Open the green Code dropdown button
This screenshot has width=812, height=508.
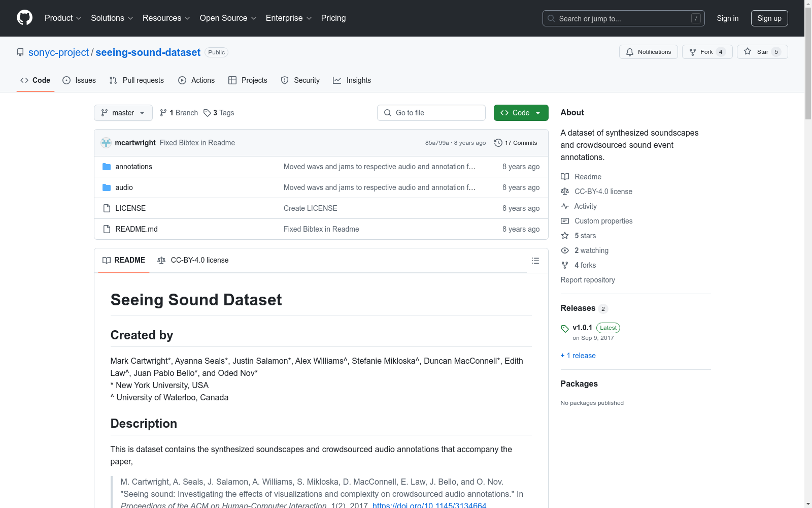pyautogui.click(x=521, y=113)
